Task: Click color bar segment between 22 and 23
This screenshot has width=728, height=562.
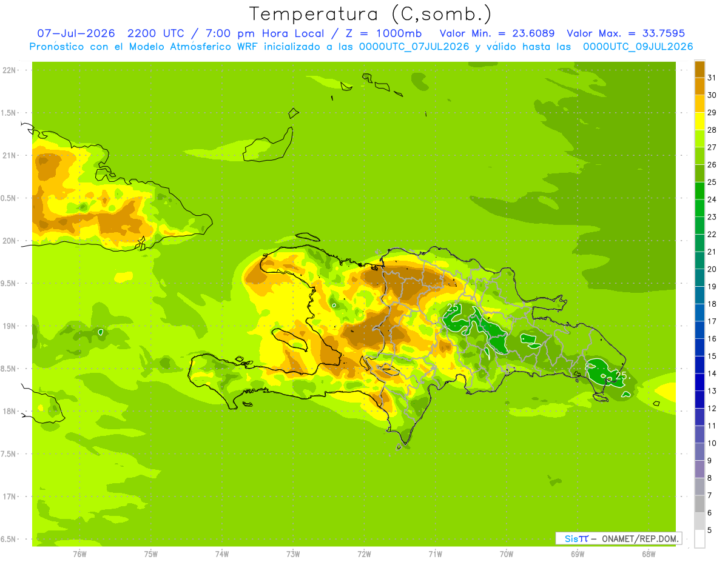Action: tap(699, 226)
